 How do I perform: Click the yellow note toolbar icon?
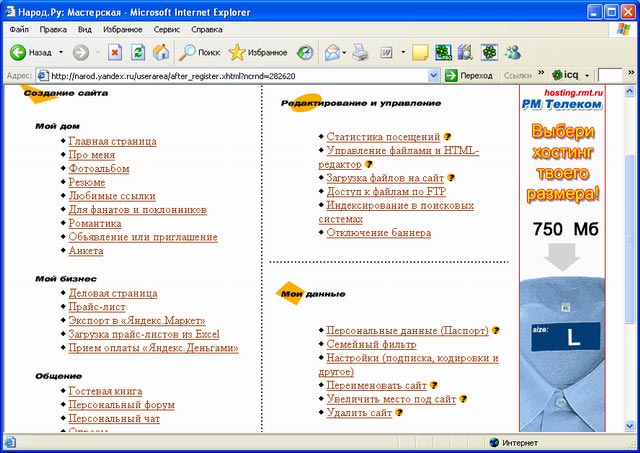(x=420, y=53)
